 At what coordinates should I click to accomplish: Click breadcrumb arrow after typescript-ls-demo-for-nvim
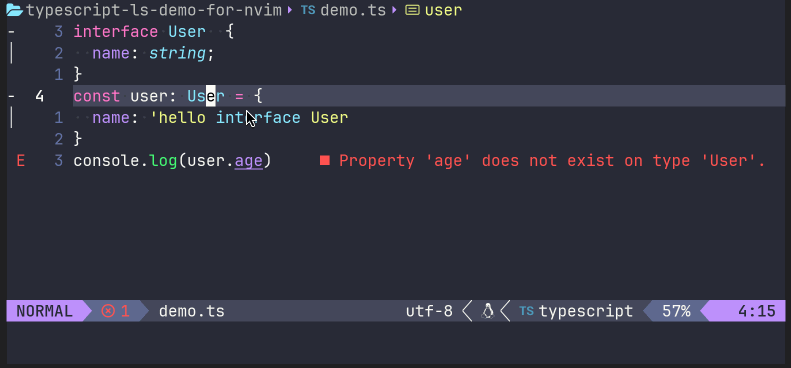[290, 10]
